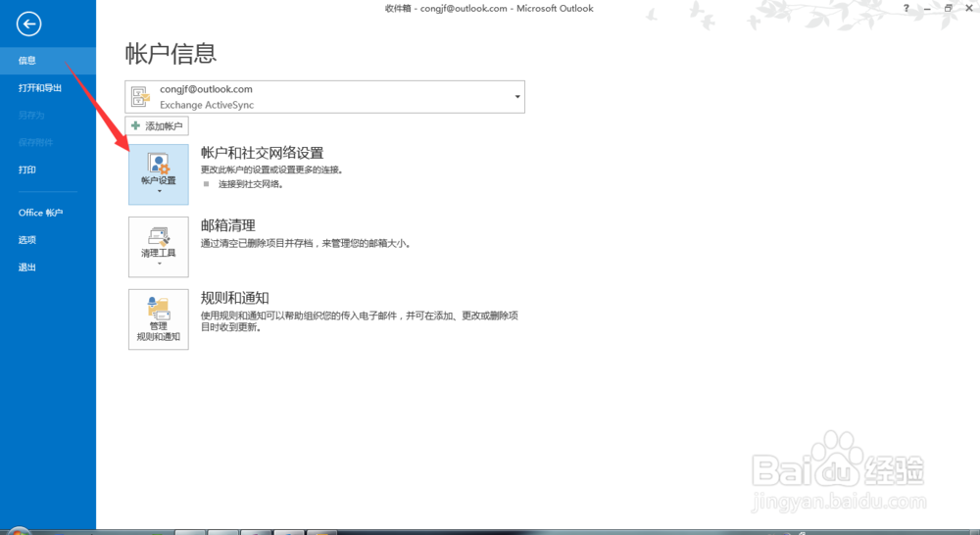Select the 信息 menu item
Image resolution: width=980 pixels, height=535 pixels.
[x=48, y=61]
